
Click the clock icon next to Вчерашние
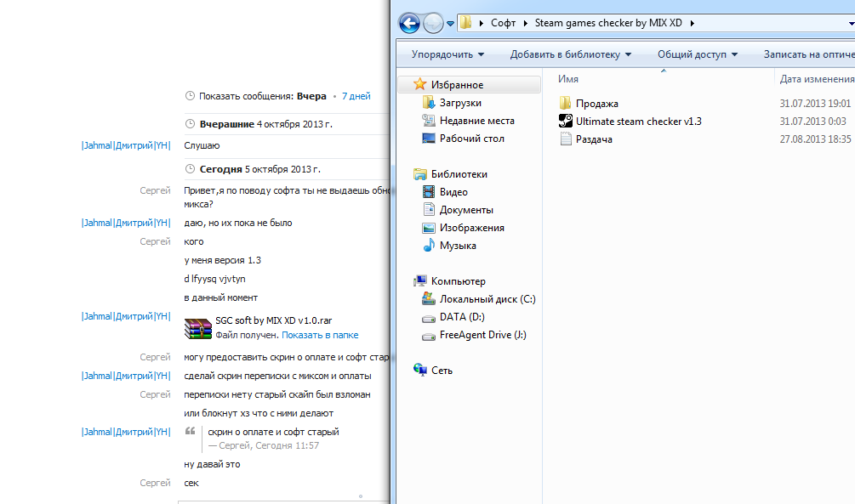tap(190, 124)
